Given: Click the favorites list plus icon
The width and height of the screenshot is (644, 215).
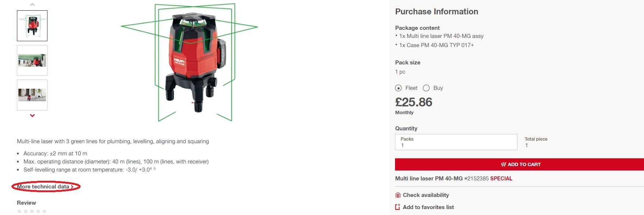Looking at the screenshot, I should 398,207.
